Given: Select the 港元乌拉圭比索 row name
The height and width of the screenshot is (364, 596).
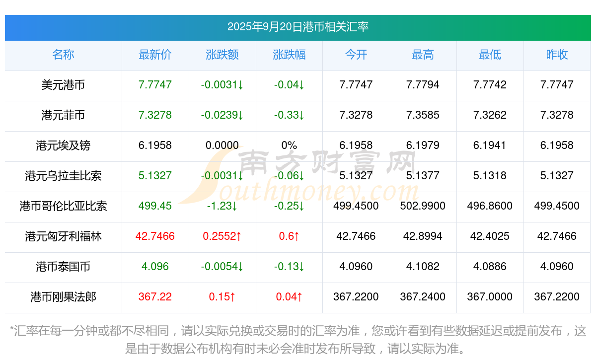Looking at the screenshot, I should tap(63, 176).
